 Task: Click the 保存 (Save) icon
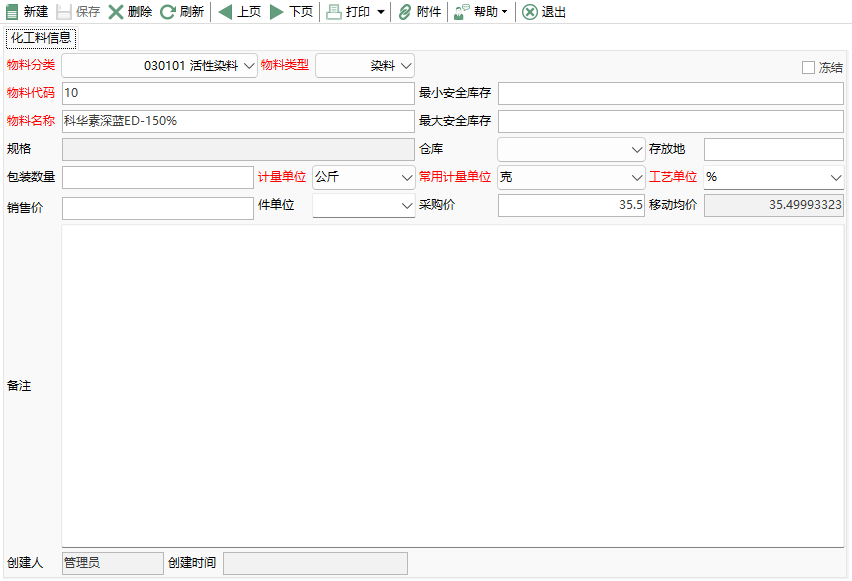pyautogui.click(x=80, y=12)
